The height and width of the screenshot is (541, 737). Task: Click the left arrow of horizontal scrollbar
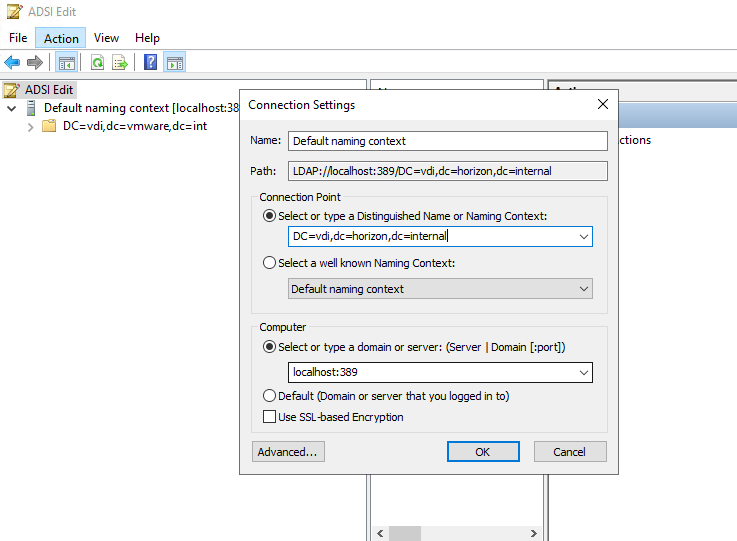(x=380, y=533)
